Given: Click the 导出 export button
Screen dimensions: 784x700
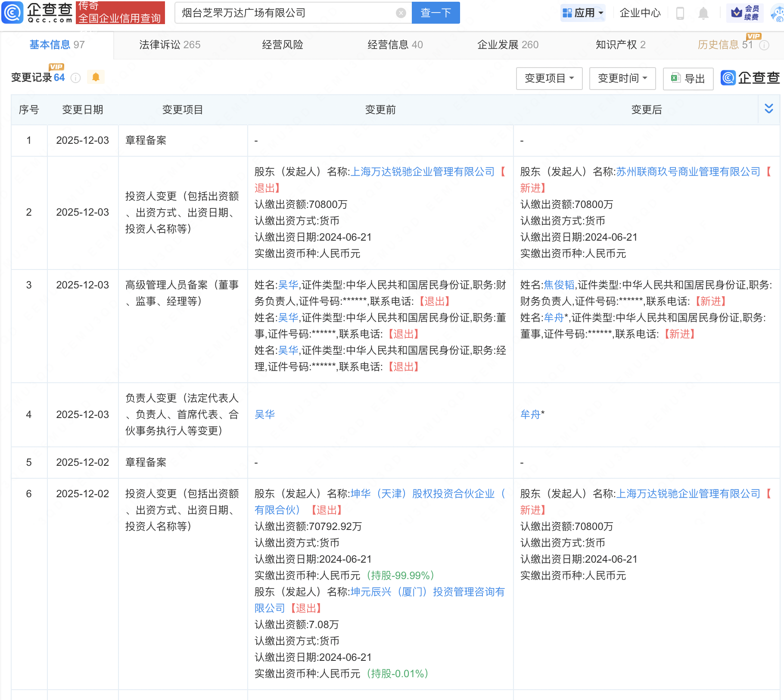Looking at the screenshot, I should pyautogui.click(x=688, y=78).
